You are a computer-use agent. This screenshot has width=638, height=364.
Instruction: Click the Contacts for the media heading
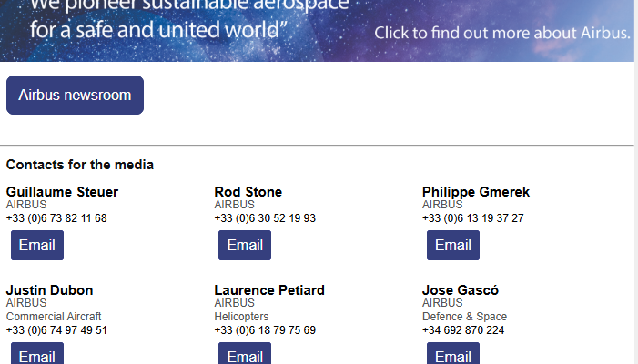(80, 165)
